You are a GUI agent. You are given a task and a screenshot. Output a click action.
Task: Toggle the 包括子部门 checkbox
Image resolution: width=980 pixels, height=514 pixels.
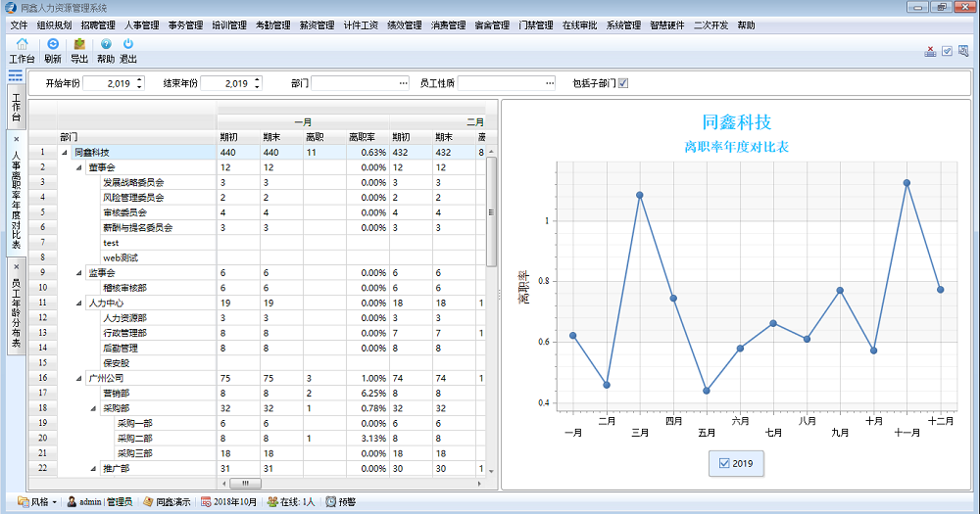point(623,83)
